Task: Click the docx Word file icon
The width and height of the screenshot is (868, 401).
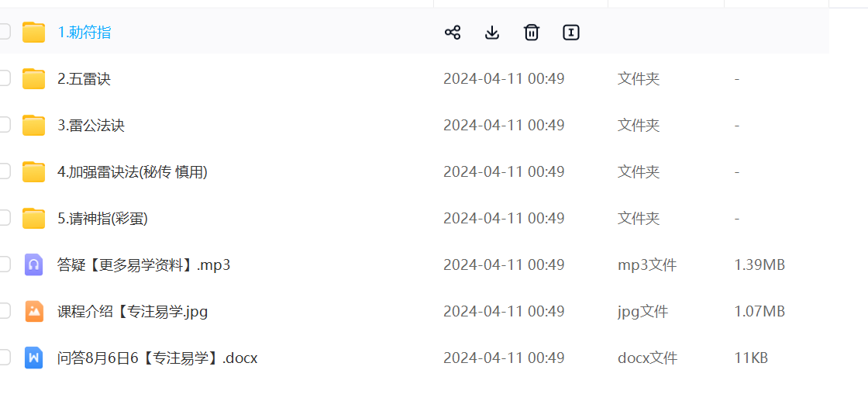Action: [x=33, y=358]
